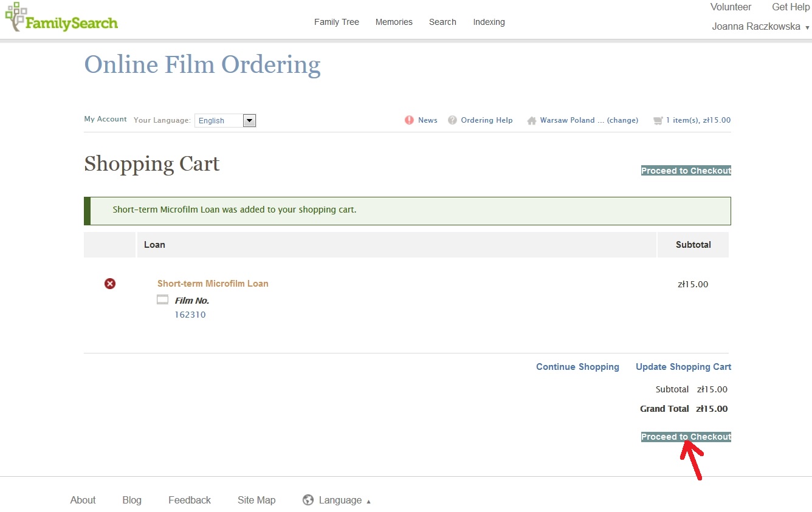Click the red News alert icon
The image size is (812, 512).
409,120
